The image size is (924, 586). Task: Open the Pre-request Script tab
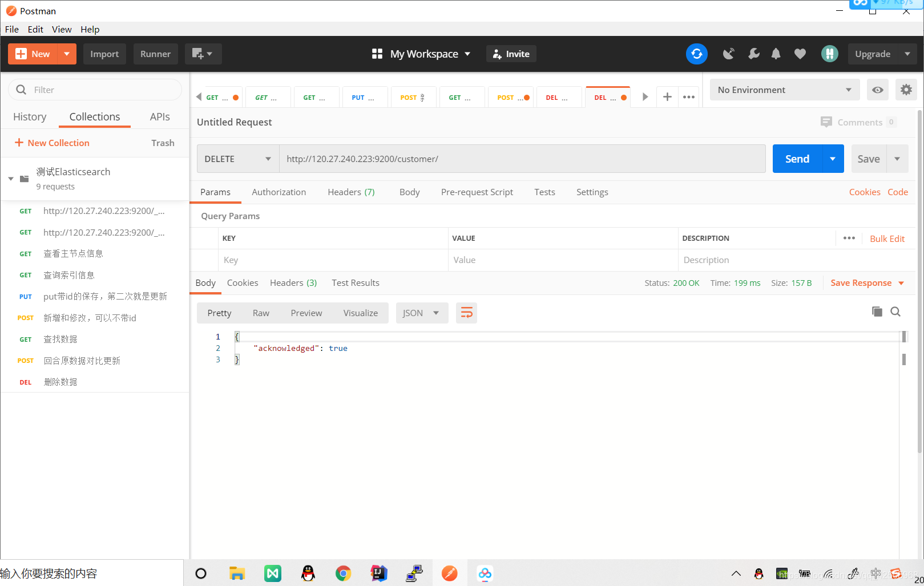[477, 192]
